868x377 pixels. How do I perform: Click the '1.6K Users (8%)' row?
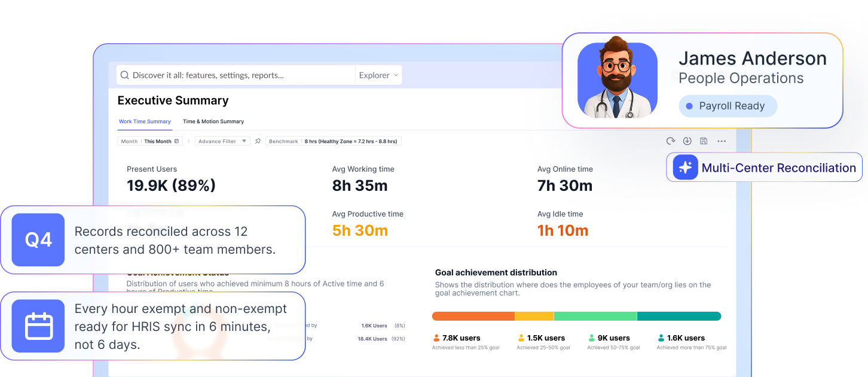pyautogui.click(x=383, y=326)
